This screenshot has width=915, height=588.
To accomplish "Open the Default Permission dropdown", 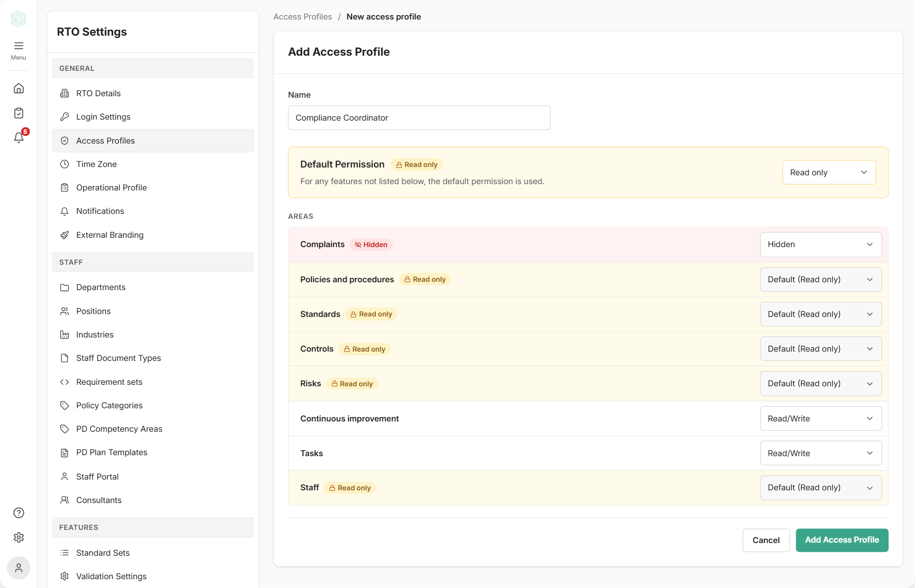I will (829, 172).
